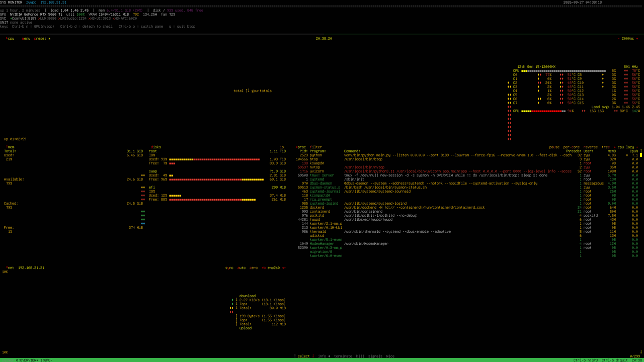
Task: Click the io toggle in disks panel
Action: (x=282, y=147)
